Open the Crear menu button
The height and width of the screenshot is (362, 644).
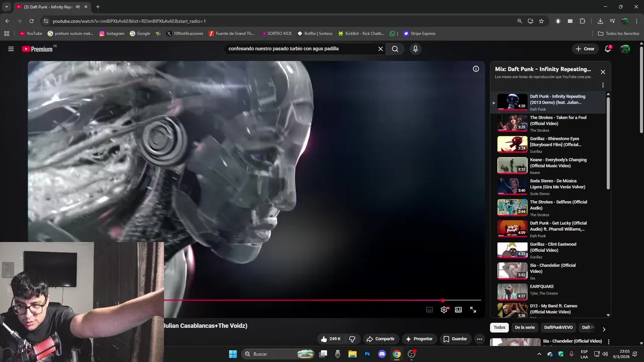[585, 49]
